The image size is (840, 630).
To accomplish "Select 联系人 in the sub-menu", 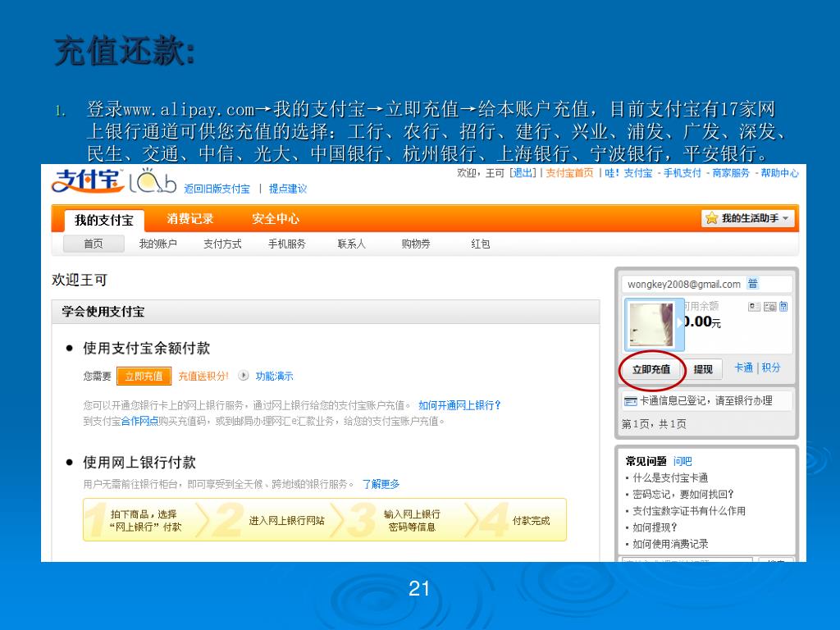I will (x=351, y=244).
